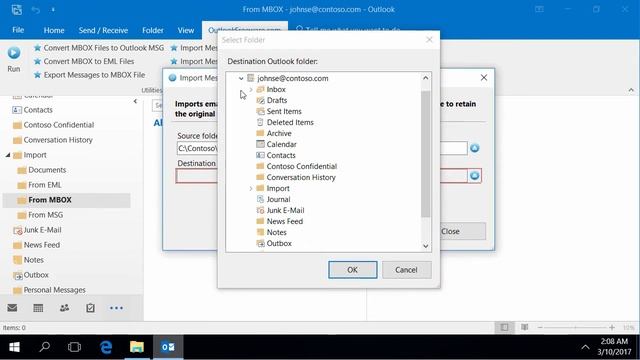The height and width of the screenshot is (360, 640).
Task: Click Cancel in Select Folder dialog
Action: tap(406, 270)
